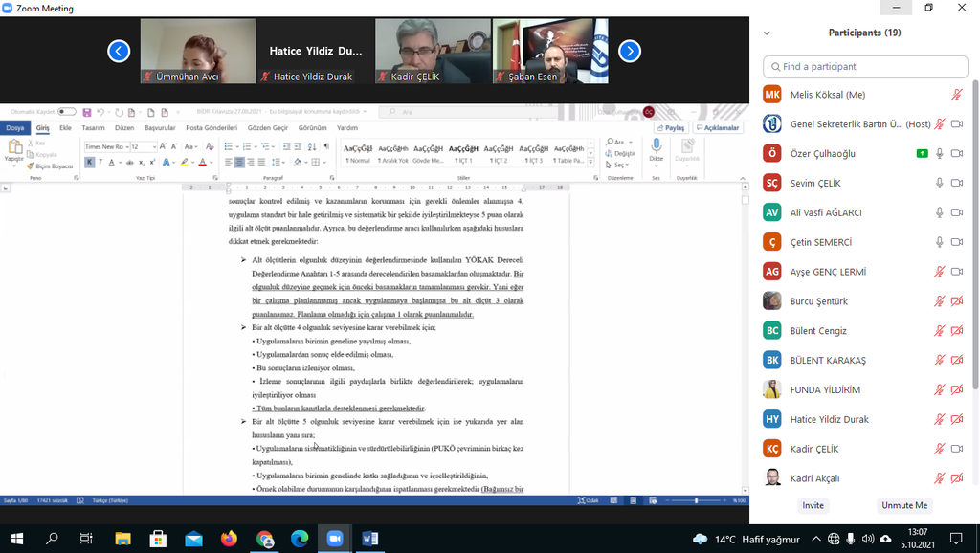The width and height of the screenshot is (980, 553).
Task: Click the next video thumbnails arrow
Action: (629, 51)
